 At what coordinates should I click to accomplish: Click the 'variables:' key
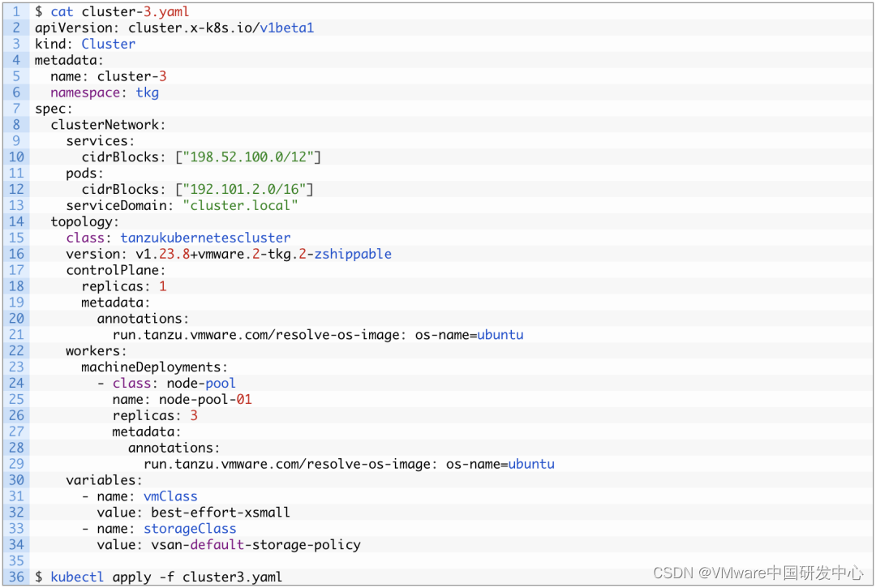click(105, 480)
